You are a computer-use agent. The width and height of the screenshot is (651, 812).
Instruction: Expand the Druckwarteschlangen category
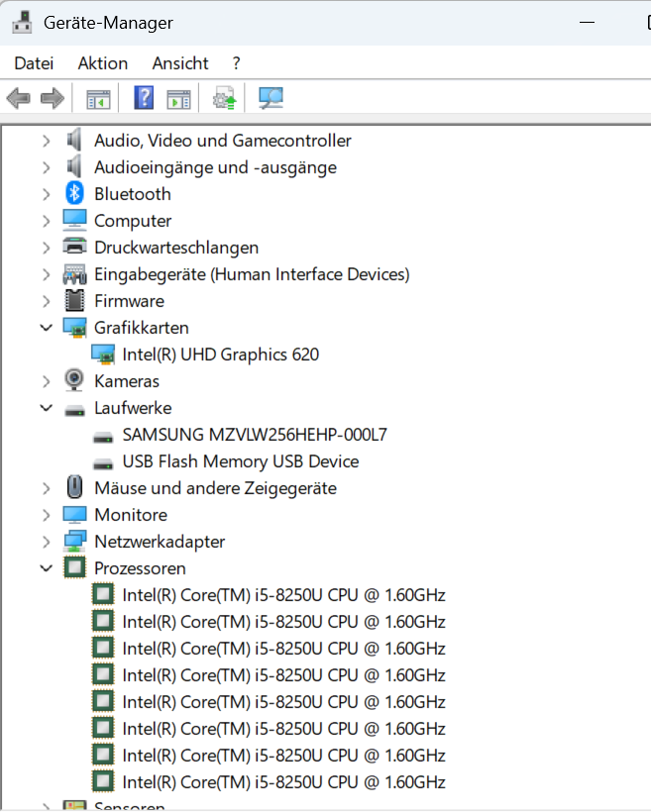click(x=47, y=248)
